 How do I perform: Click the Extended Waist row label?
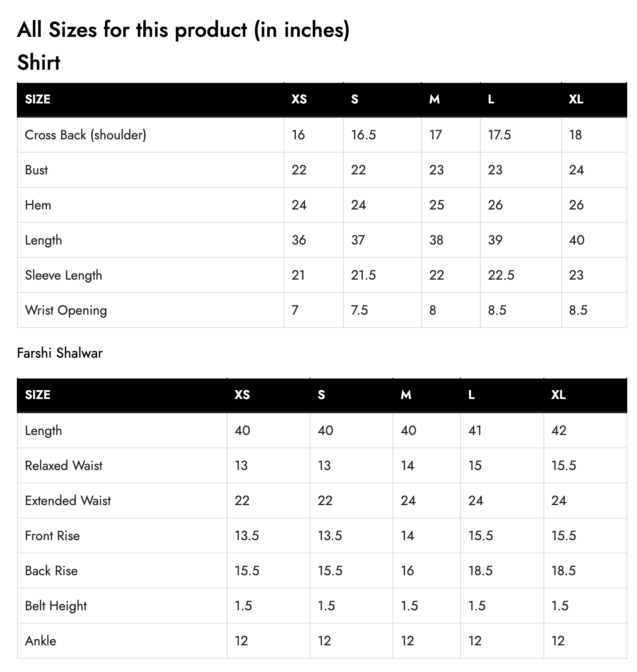pyautogui.click(x=68, y=500)
